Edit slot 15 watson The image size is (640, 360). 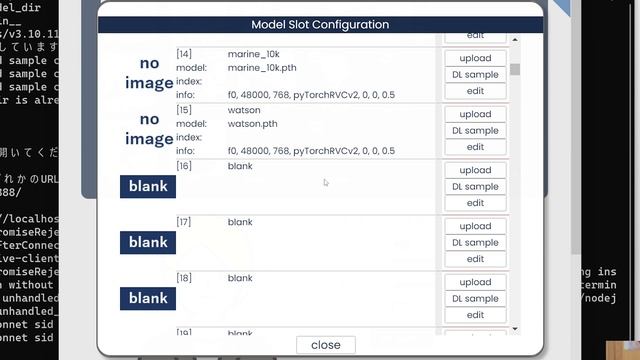[475, 147]
